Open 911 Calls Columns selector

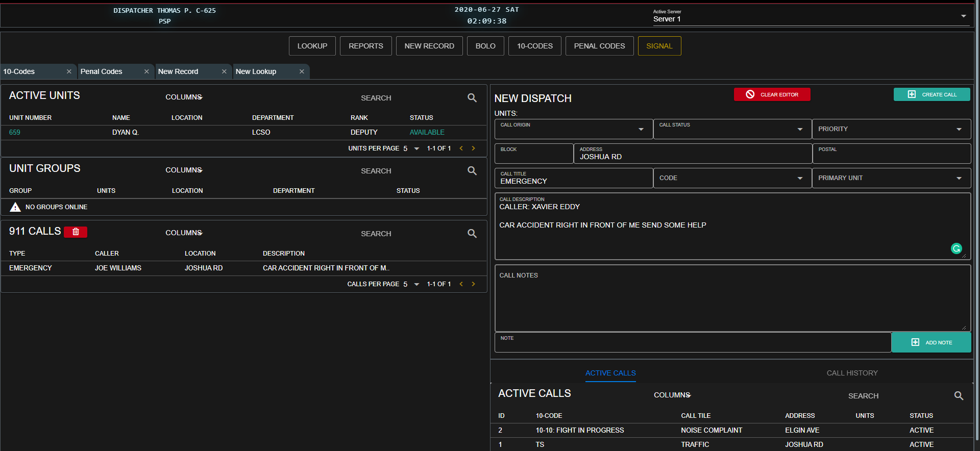tap(184, 233)
